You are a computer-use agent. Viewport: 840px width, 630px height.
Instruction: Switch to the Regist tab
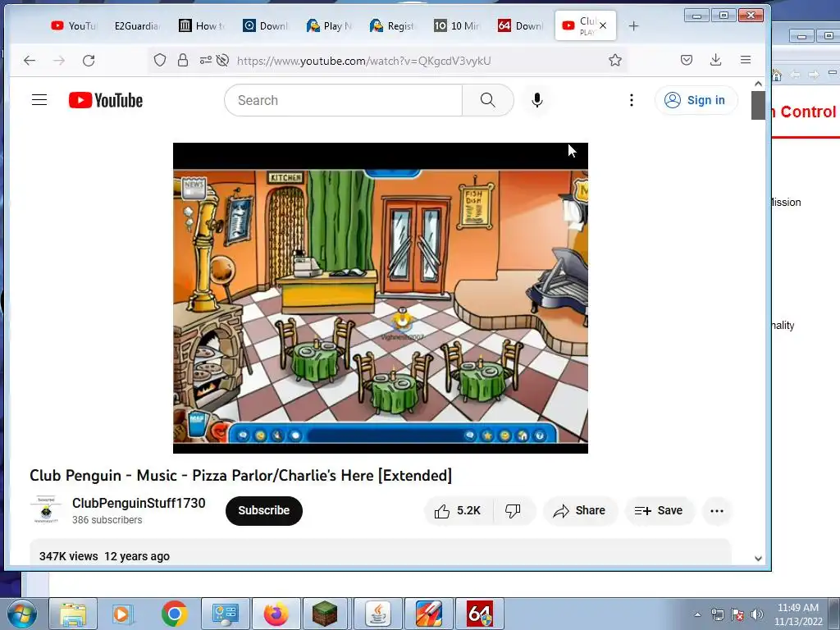click(x=393, y=25)
